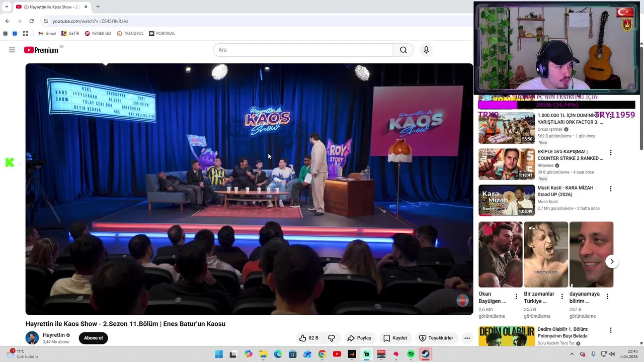Viewport: 644px width, 362px height.
Task: Close the Kaos Show browser tab
Action: coord(85,7)
